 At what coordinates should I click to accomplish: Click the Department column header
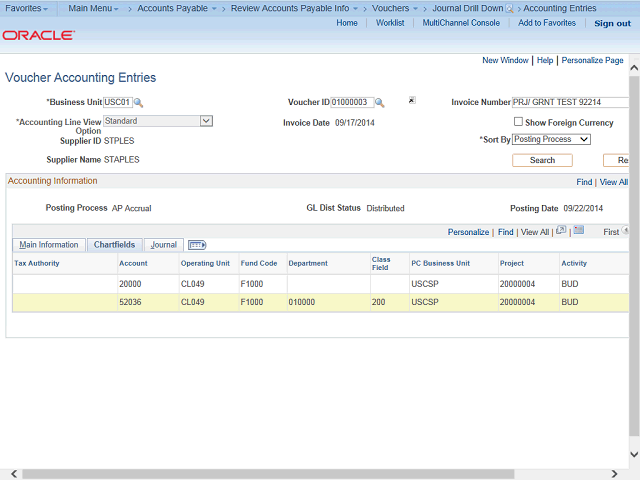[308, 264]
